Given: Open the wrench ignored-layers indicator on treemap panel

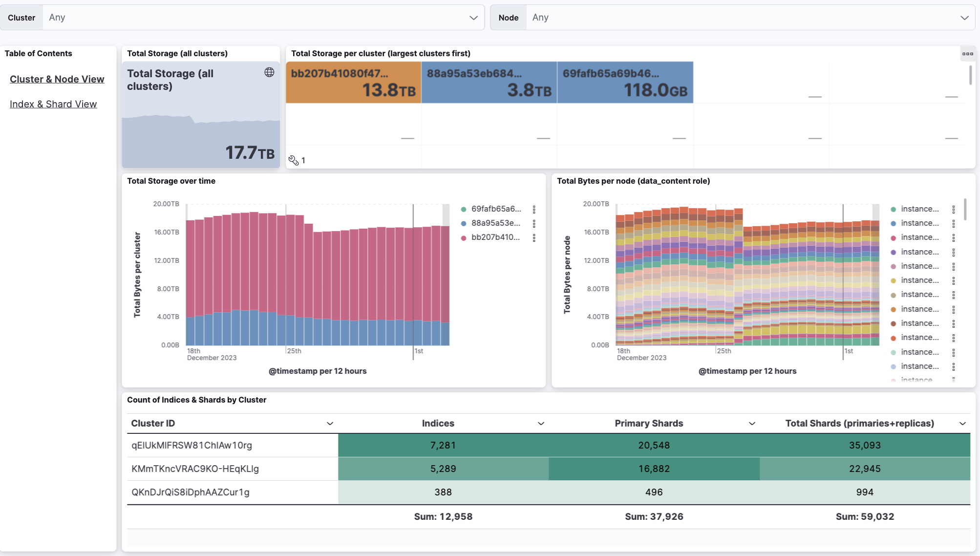Looking at the screenshot, I should tap(294, 160).
